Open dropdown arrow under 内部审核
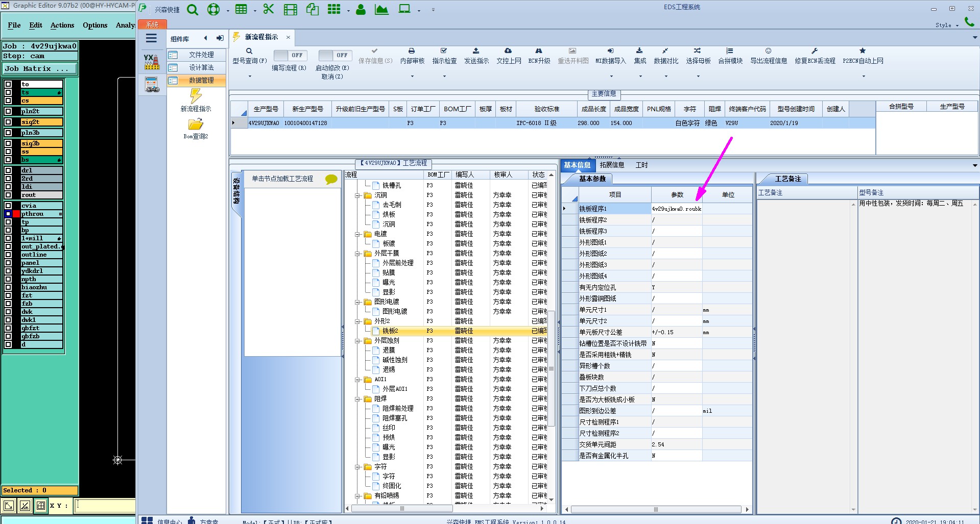 (x=412, y=77)
